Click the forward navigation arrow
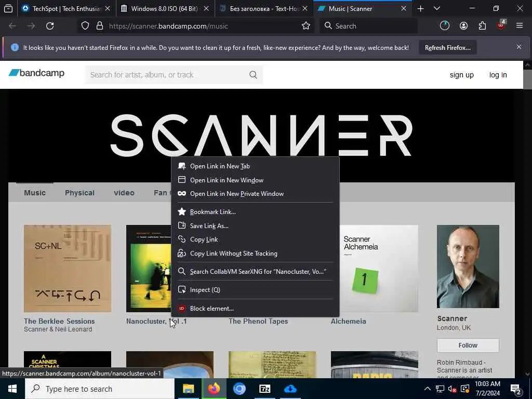Viewport: 532px width, 399px height. pos(31,26)
